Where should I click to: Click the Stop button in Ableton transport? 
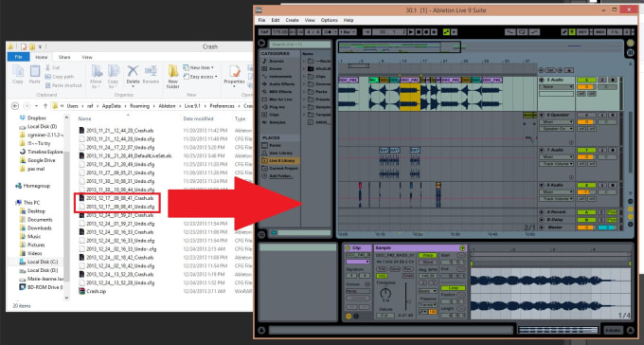coord(419,32)
